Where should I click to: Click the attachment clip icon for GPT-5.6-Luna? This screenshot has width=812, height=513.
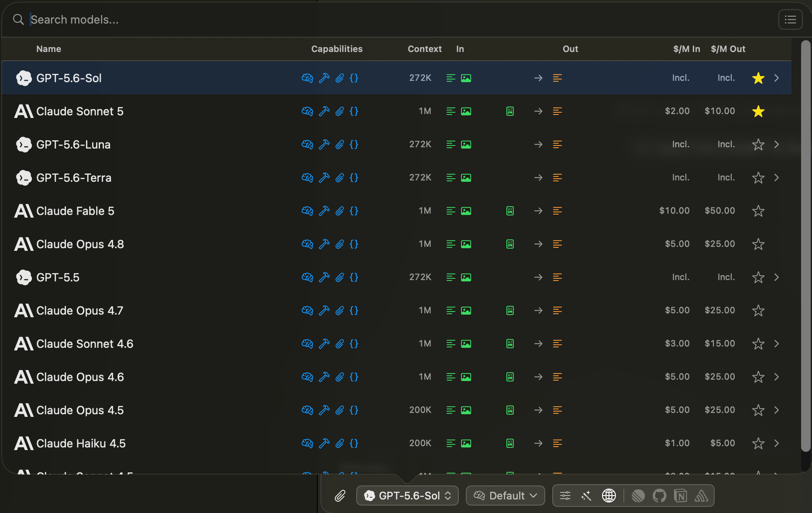(x=340, y=144)
